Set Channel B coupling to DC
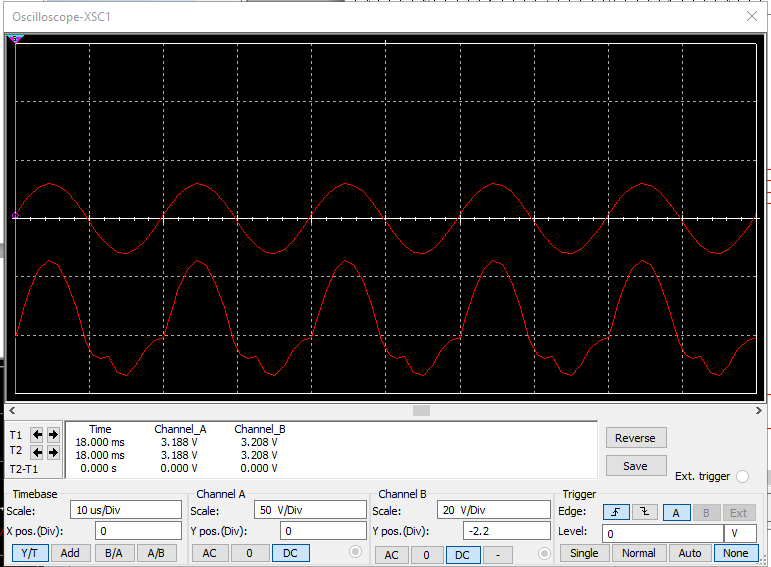Image resolution: width=771 pixels, height=567 pixels. click(x=461, y=554)
